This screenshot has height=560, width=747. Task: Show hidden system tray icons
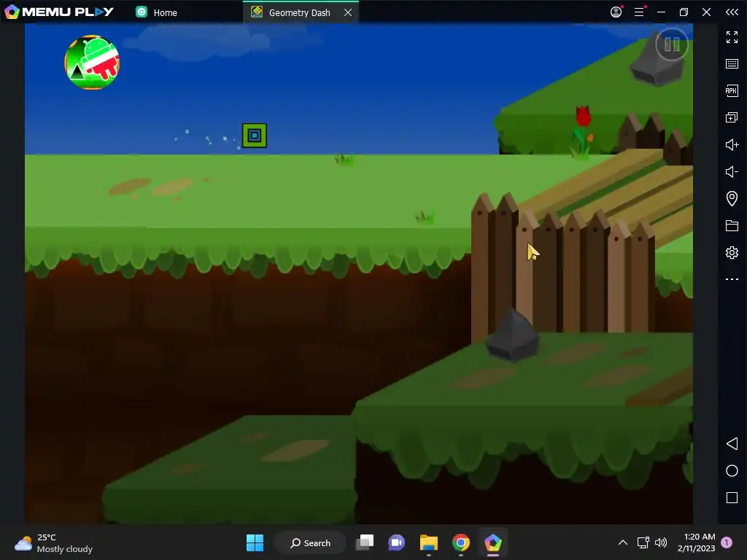(x=623, y=542)
